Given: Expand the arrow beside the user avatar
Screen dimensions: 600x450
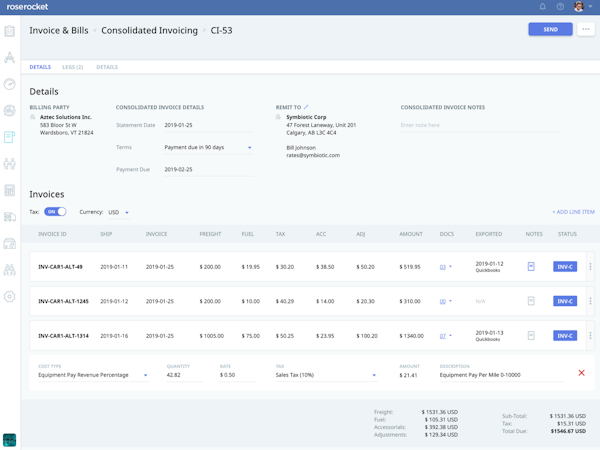Looking at the screenshot, I should point(590,7).
